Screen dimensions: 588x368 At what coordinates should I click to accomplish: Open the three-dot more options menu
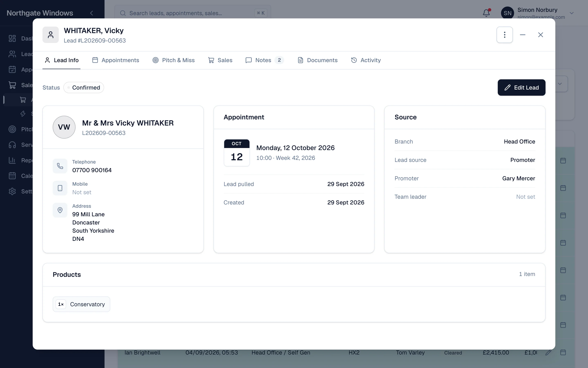tap(504, 35)
